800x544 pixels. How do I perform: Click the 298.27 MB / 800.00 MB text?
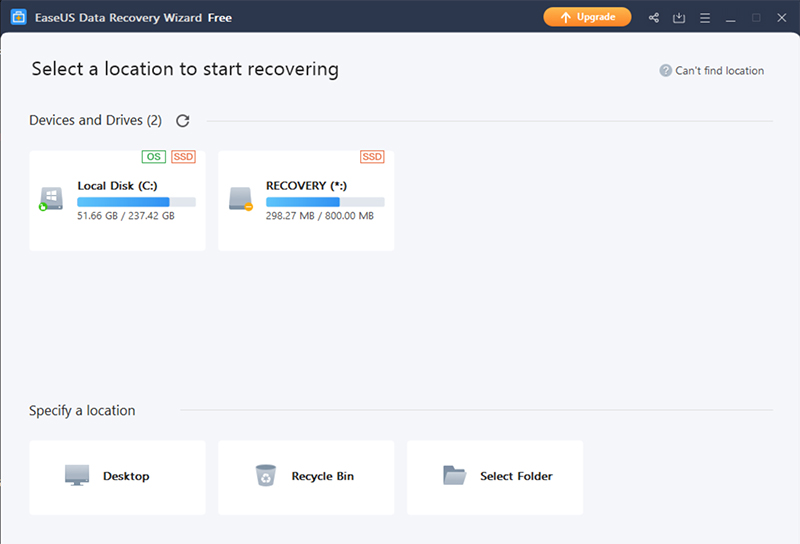click(x=320, y=216)
